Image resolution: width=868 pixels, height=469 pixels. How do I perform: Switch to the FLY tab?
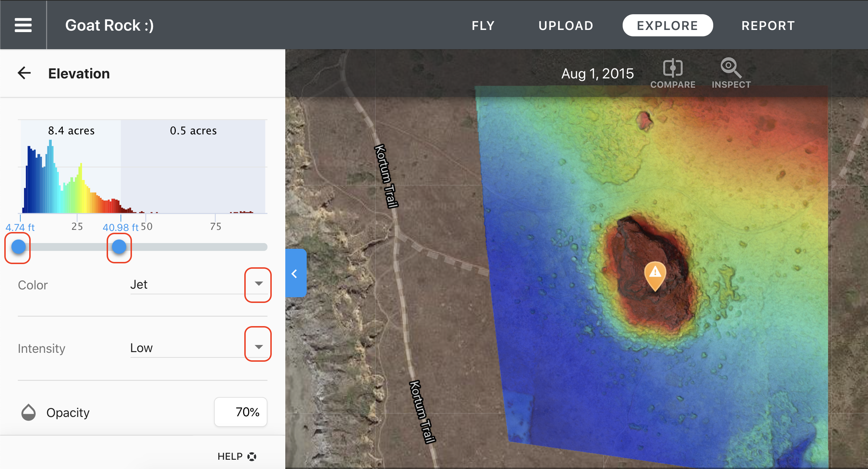tap(483, 26)
